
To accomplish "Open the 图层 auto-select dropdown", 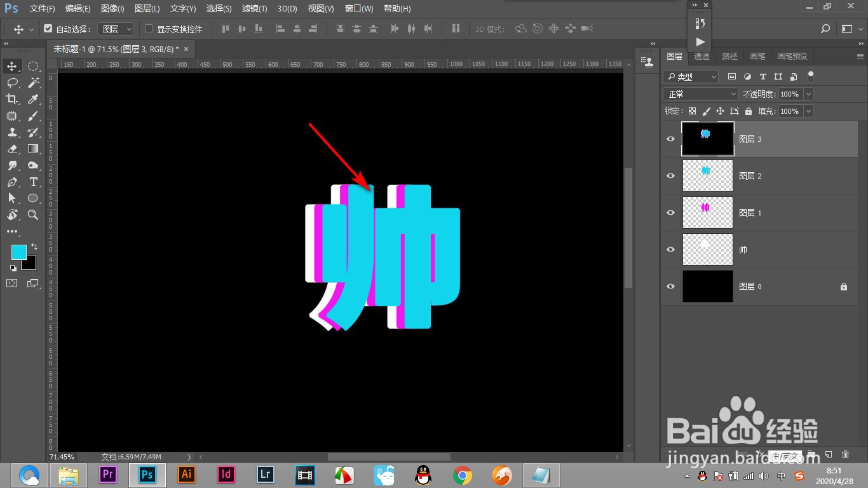I will click(118, 29).
